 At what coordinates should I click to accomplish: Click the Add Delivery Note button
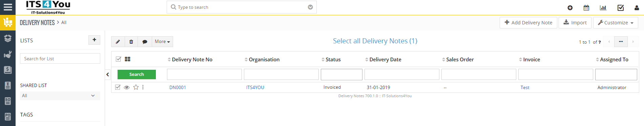[x=528, y=23]
